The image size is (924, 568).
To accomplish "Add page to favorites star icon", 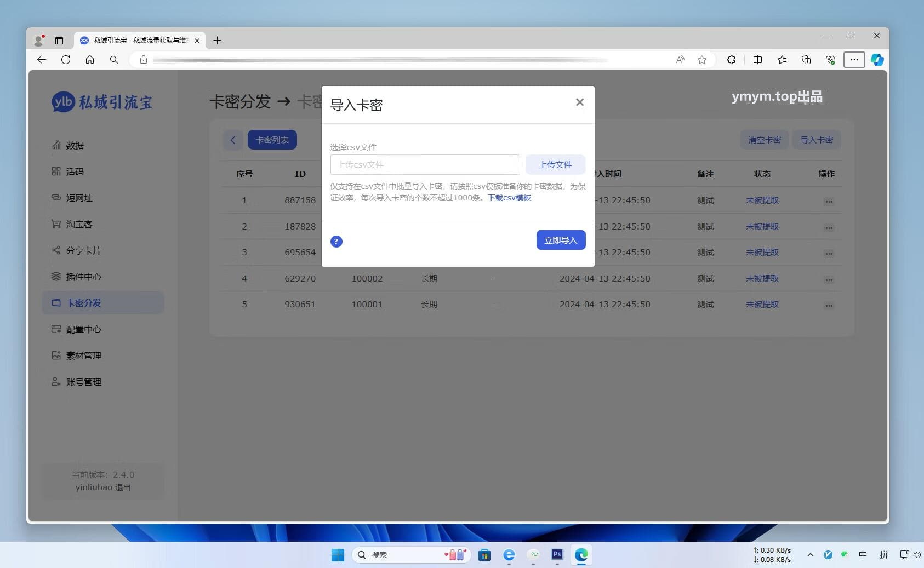I will pyautogui.click(x=702, y=60).
